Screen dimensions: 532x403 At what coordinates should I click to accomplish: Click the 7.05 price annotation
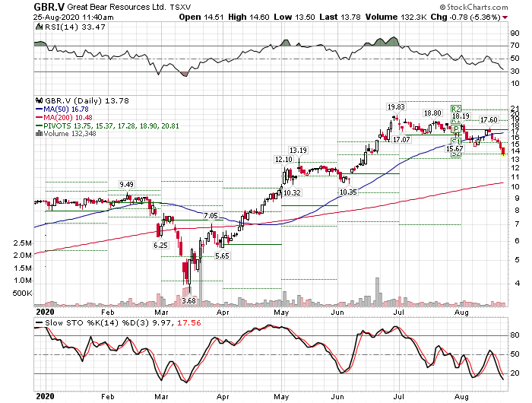[x=211, y=216]
